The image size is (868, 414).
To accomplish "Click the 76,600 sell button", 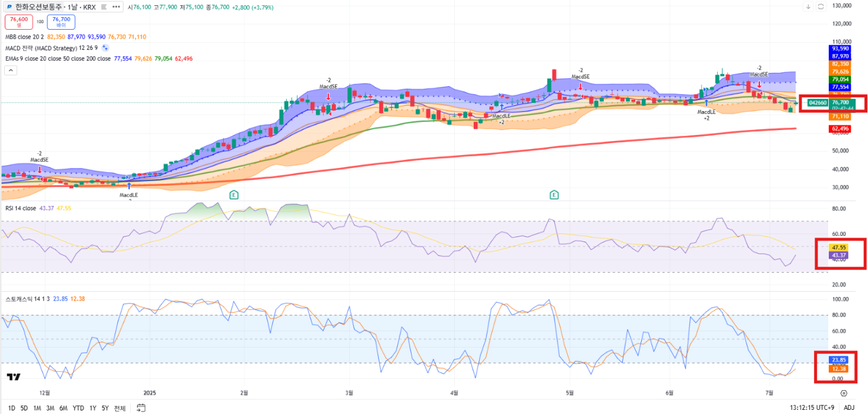I will coord(18,22).
